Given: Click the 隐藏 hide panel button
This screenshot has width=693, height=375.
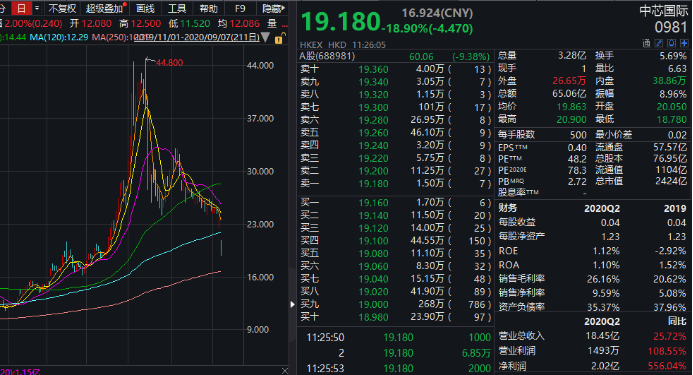Looking at the screenshot, I should pos(273,8).
